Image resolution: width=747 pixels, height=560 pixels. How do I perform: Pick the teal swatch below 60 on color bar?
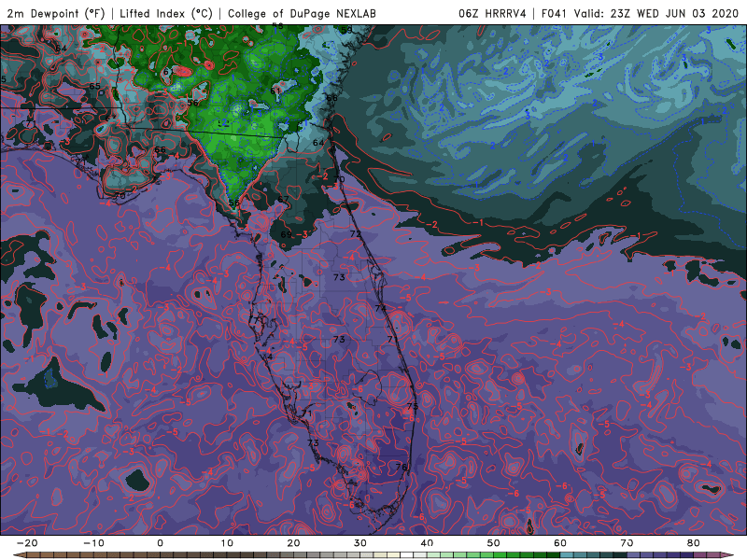click(567, 555)
